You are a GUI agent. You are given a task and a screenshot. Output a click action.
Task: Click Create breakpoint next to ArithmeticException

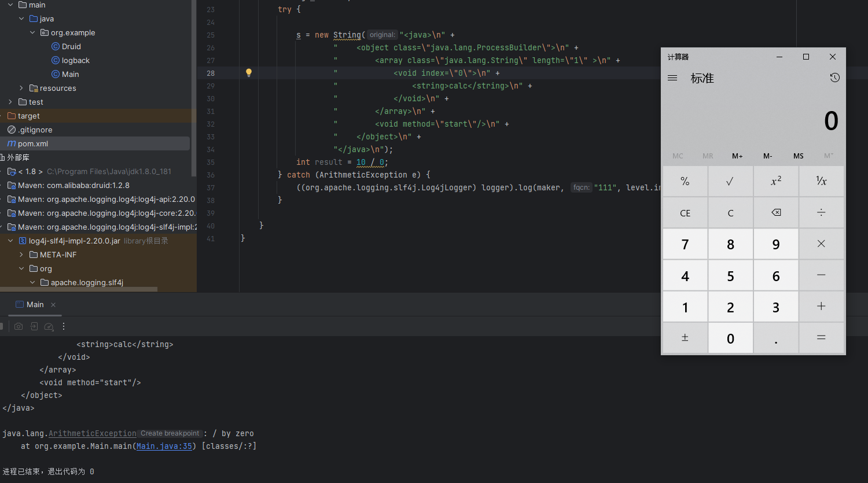click(170, 434)
